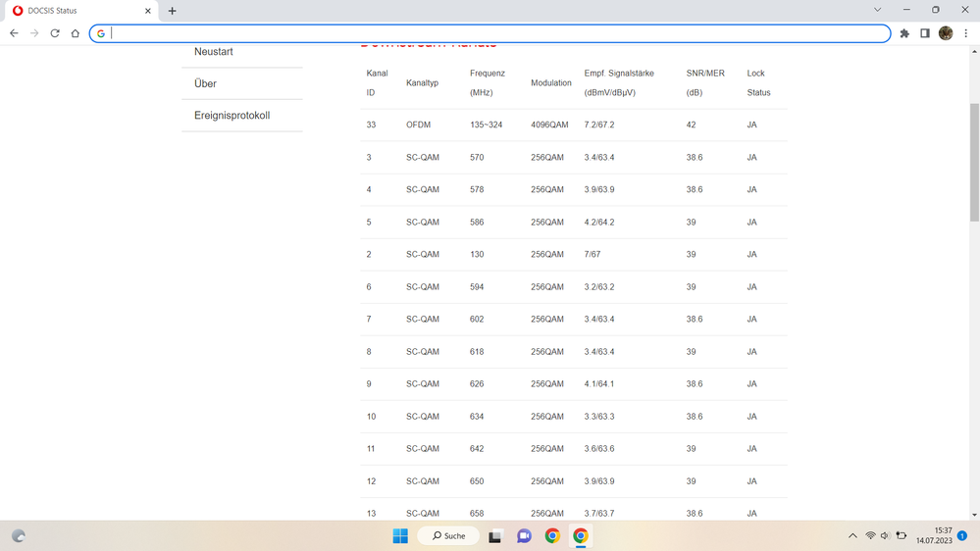Select the 7.2/67.2 signal strength value
980x551 pixels.
(x=599, y=125)
